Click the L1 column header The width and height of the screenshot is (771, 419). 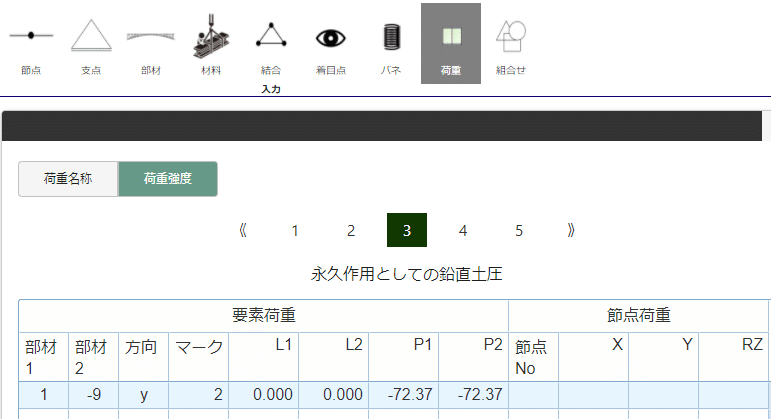click(x=264, y=357)
